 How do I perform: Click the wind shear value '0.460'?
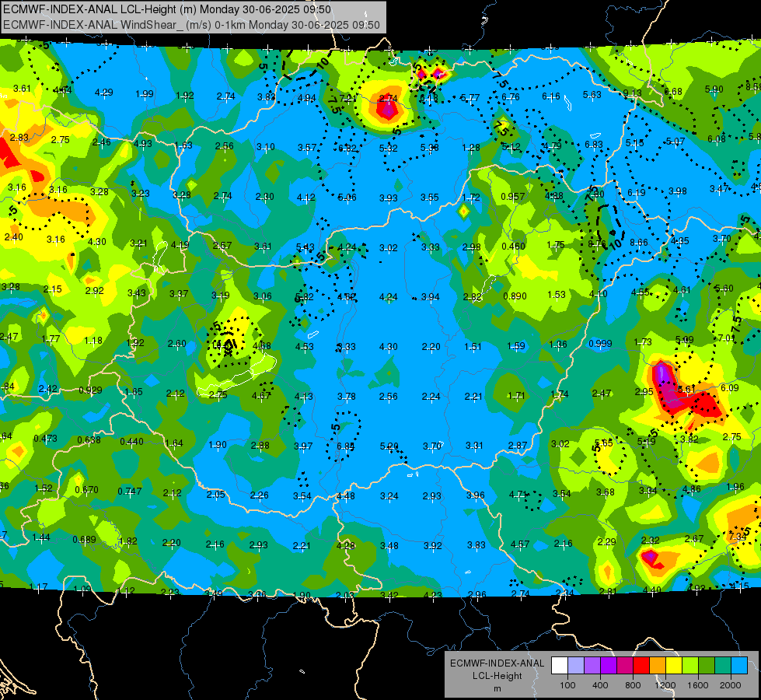pos(514,247)
